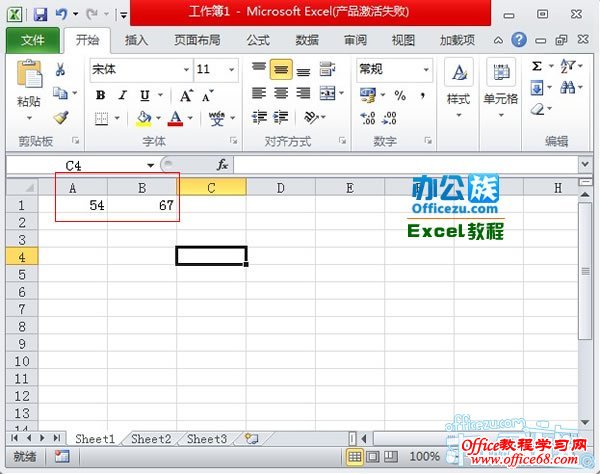Click the Wrap Text icon
600x474 pixels.
[x=328, y=69]
